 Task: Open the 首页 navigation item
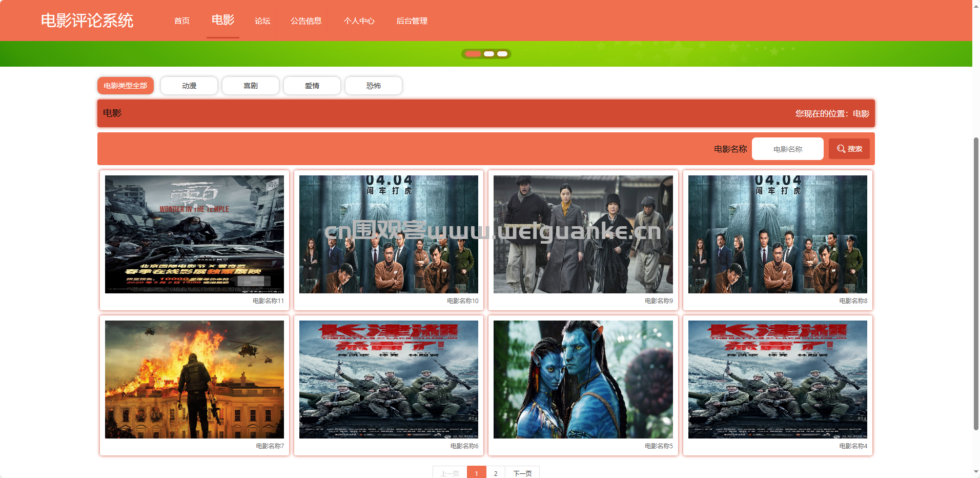pos(182,21)
